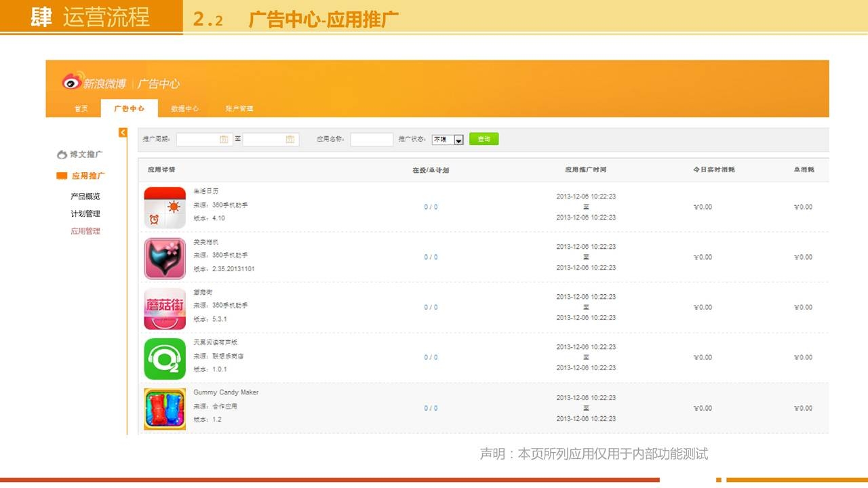Switch to the 数据中心 tab
The width and height of the screenshot is (868, 488).
[x=184, y=108]
